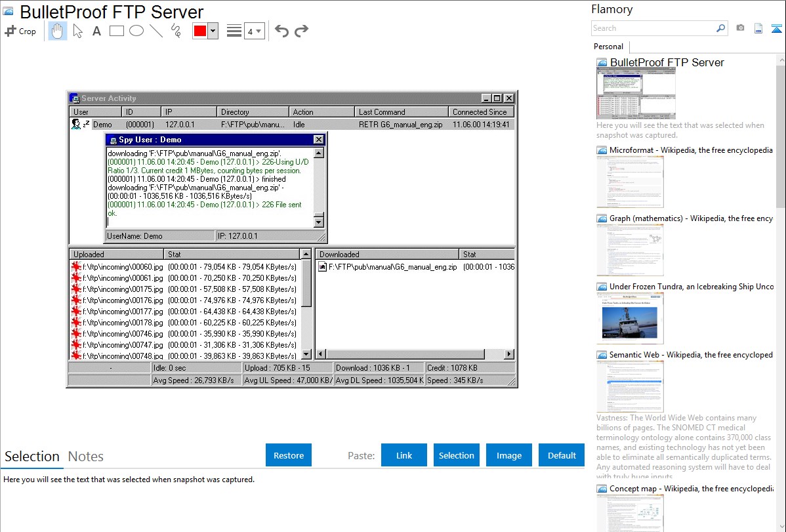Click the Graph (mathematics) snapshot title
Viewport: 786px width, 532px height.
[x=692, y=218]
